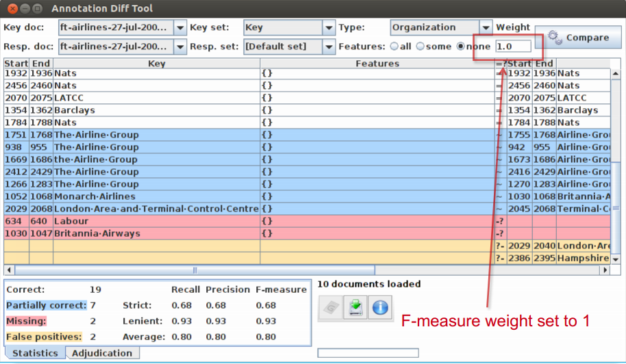Click the vertical scrollbar down arrow

click(x=616, y=259)
